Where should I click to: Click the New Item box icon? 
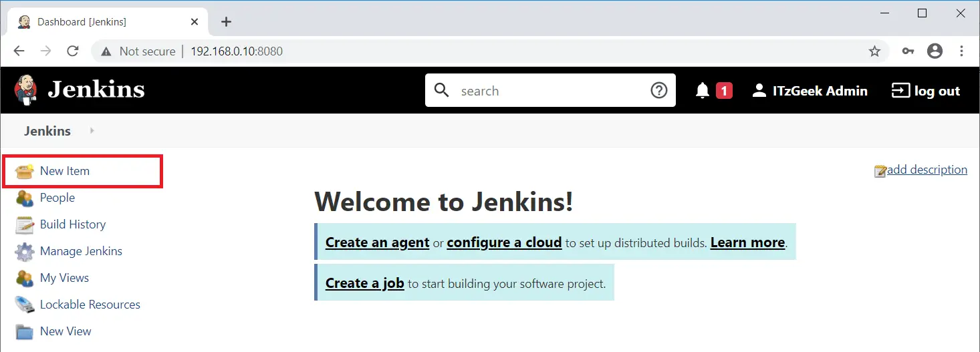[x=24, y=171]
